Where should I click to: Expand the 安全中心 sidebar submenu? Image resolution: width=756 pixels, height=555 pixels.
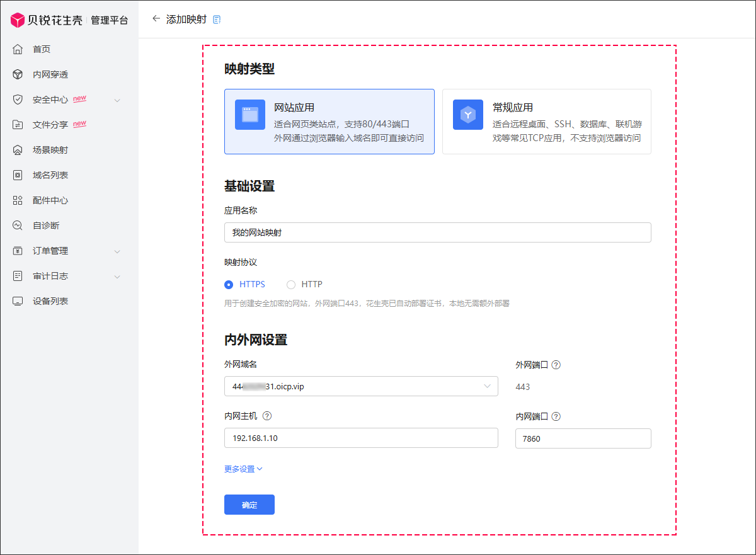[117, 100]
